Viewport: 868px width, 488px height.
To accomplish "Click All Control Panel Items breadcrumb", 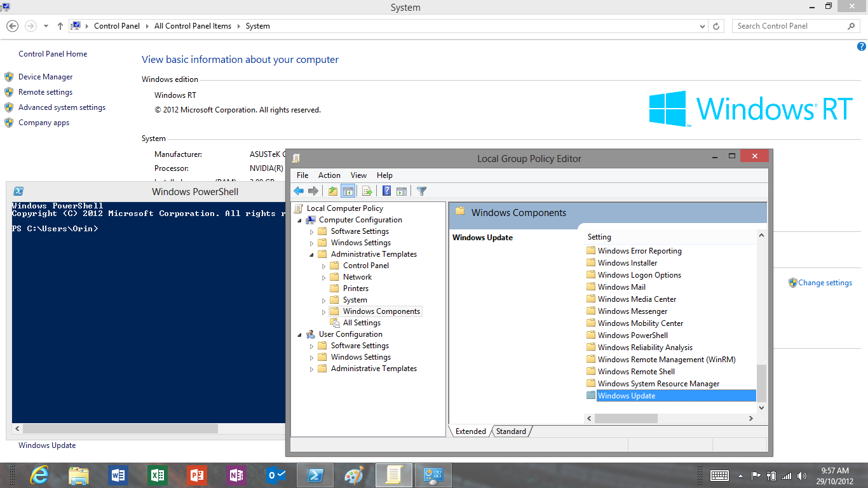I will point(193,26).
